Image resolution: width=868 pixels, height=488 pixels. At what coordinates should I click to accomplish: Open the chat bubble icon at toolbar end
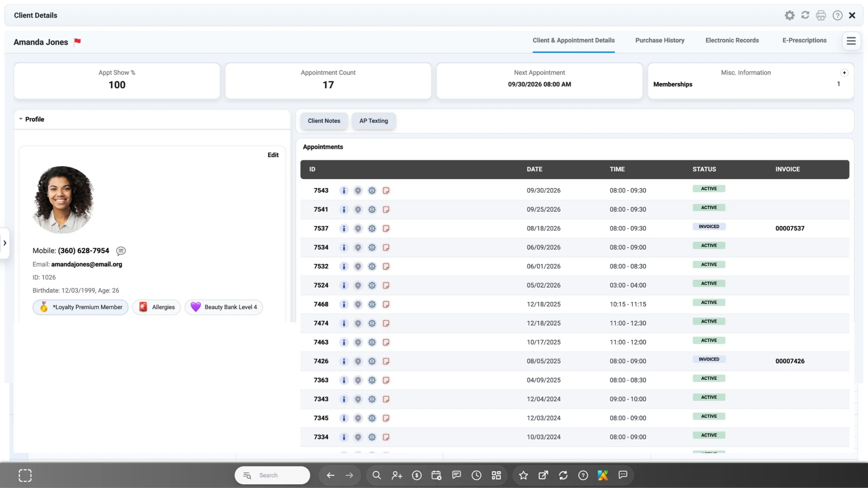(x=623, y=475)
